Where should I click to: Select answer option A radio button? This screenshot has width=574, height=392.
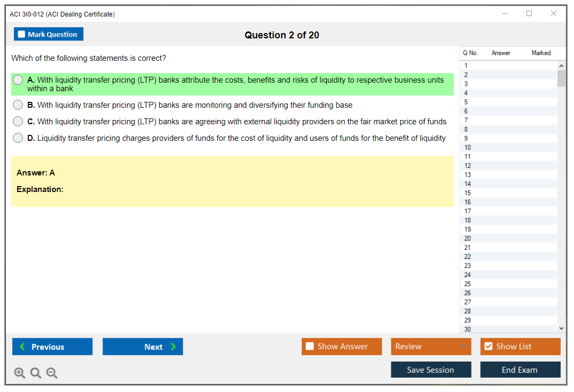pos(18,80)
